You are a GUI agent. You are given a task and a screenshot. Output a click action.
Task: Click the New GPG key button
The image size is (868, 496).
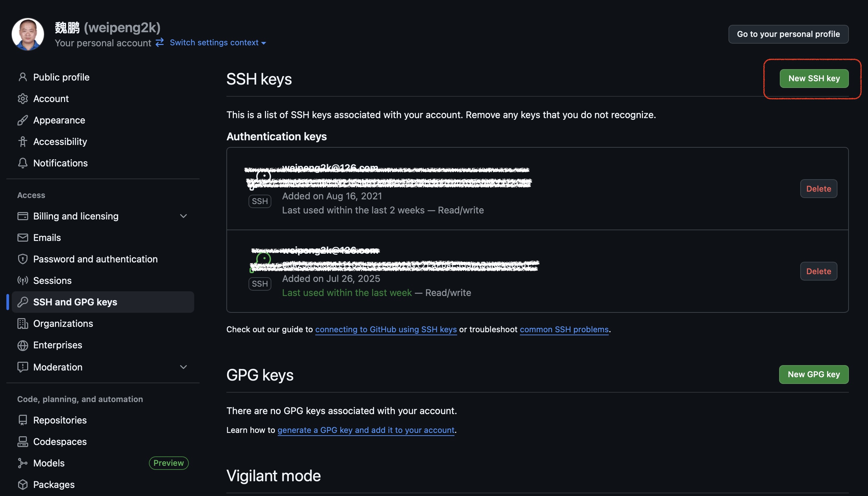[x=814, y=375]
